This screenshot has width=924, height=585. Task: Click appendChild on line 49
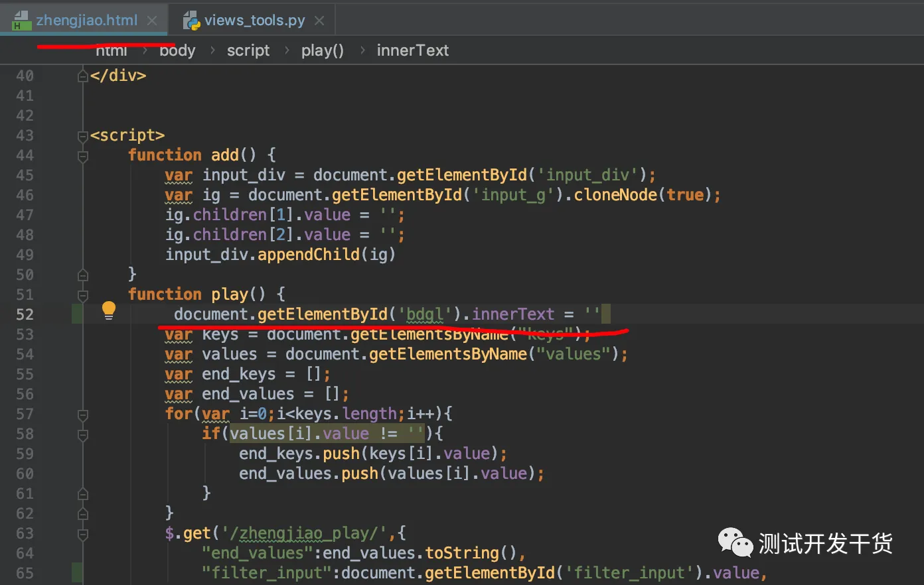tap(309, 255)
